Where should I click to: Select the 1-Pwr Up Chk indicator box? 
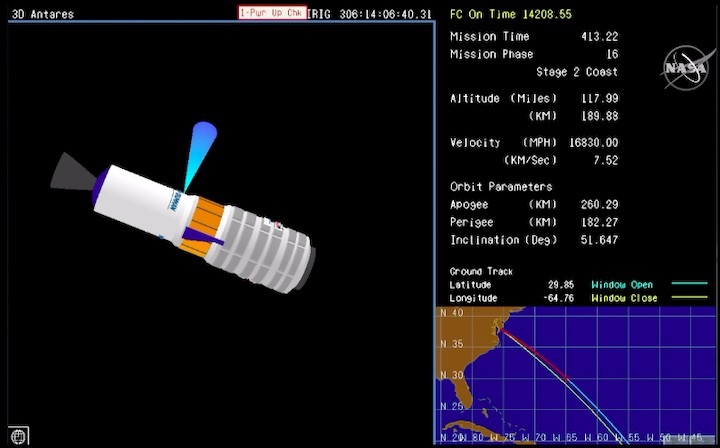(x=272, y=12)
